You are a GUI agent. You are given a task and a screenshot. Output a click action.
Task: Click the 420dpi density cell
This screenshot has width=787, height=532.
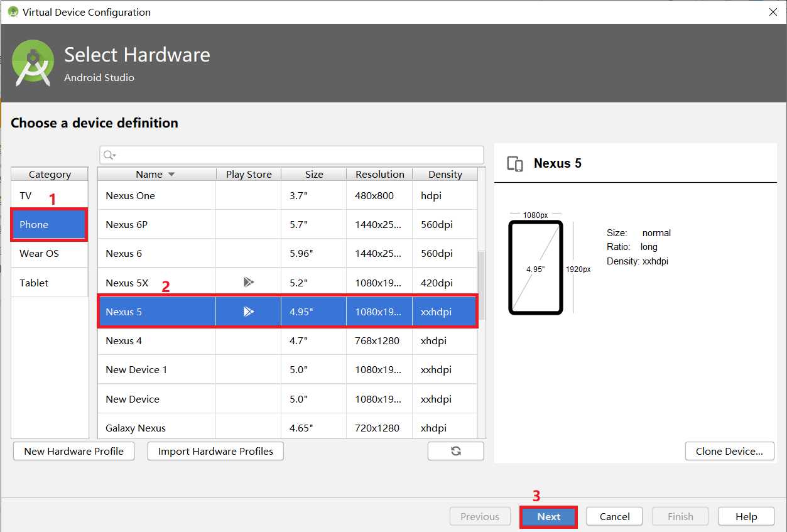pyautogui.click(x=445, y=283)
